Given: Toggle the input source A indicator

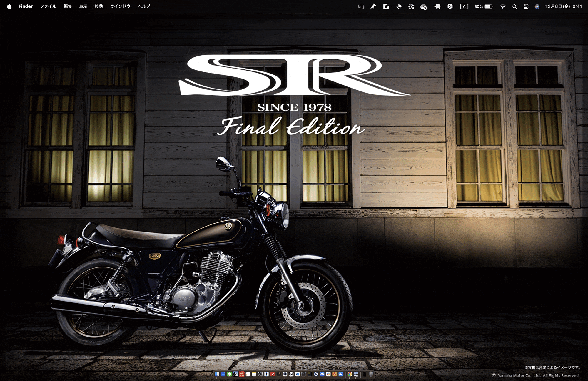Looking at the screenshot, I should (464, 6).
